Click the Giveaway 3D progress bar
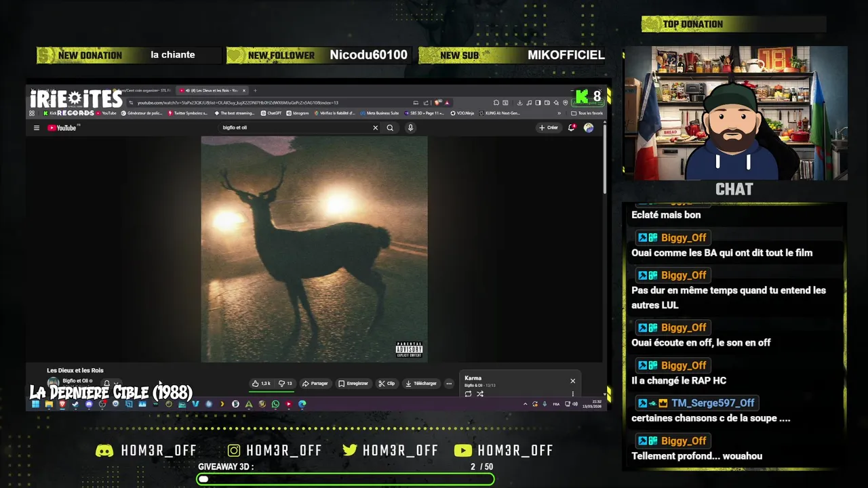The height and width of the screenshot is (488, 868). (346, 479)
